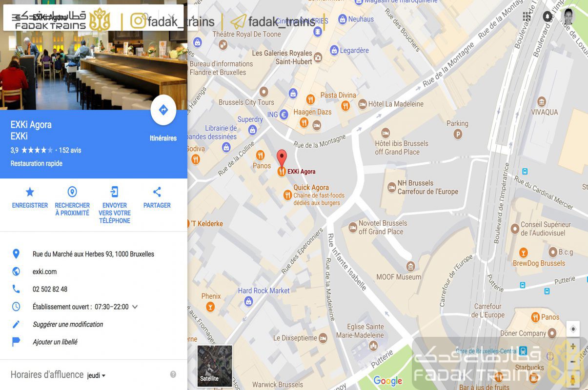Center map with my location button
Viewport: 588px width, 390px height.
tap(573, 329)
